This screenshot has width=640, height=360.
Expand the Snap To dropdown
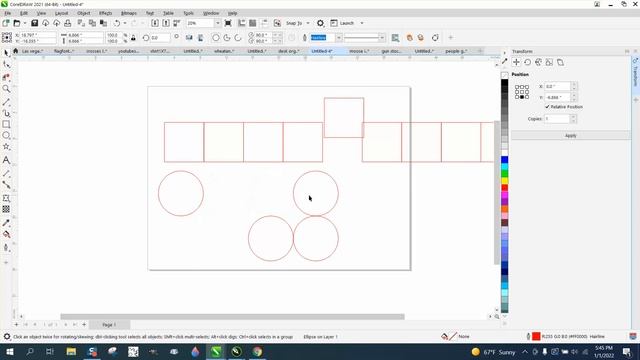tap(308, 23)
